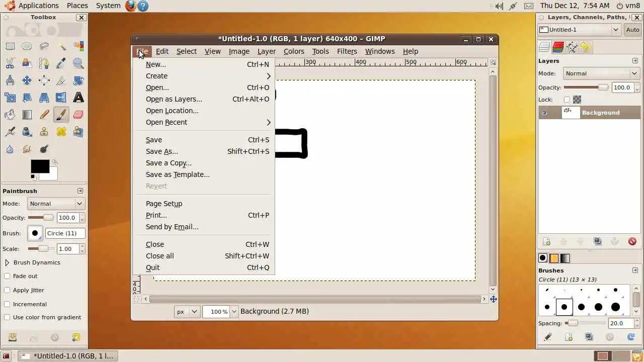Choose Save As... from File menu

coord(204,151)
